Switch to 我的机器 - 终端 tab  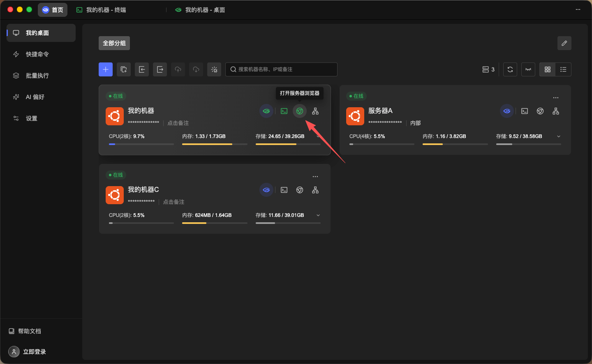101,10
